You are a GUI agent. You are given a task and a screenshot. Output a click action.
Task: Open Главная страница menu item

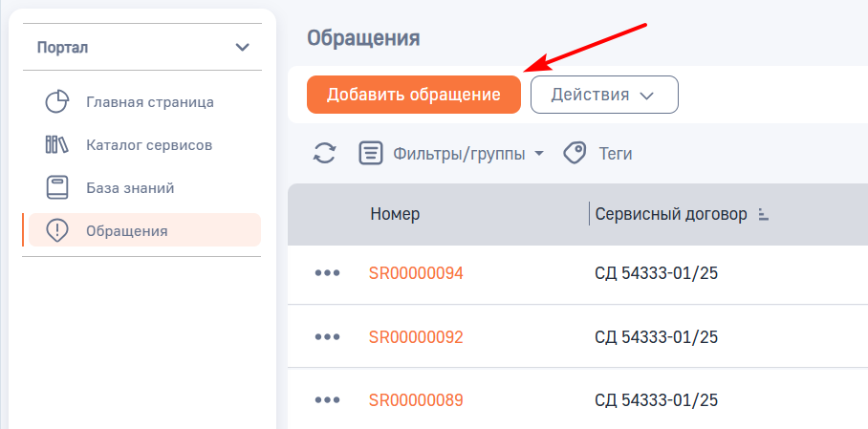tap(149, 102)
